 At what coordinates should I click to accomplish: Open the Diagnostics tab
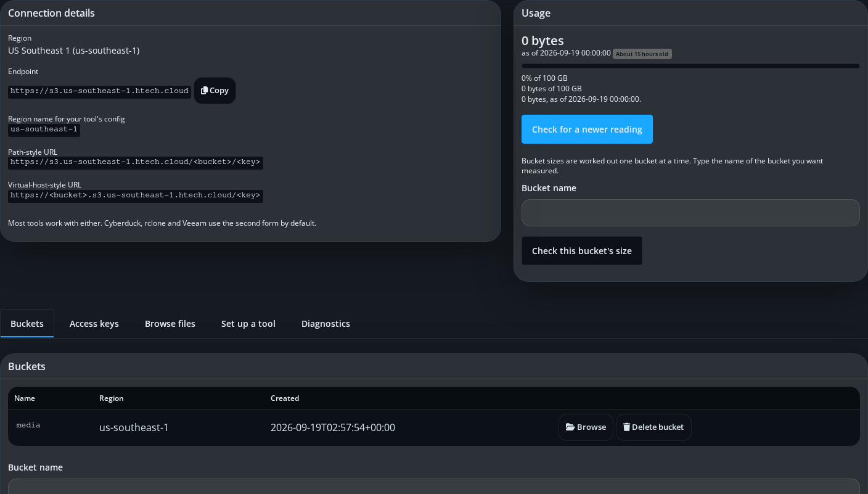pos(325,324)
